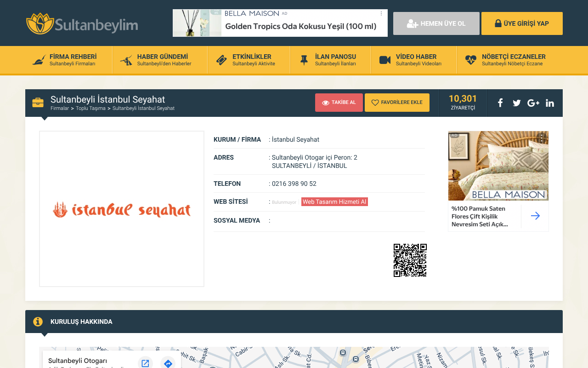Open the ad options on top banner
Viewport: 588px width, 368px height.
(381, 14)
